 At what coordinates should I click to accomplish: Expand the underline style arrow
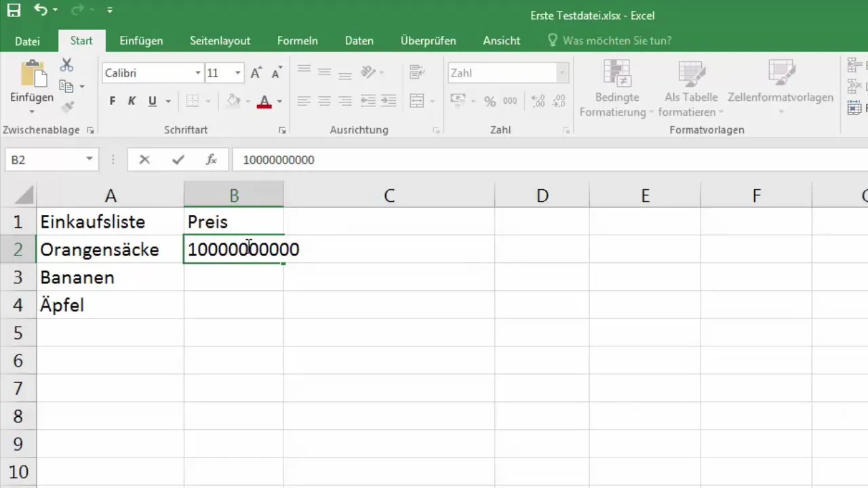tap(168, 102)
